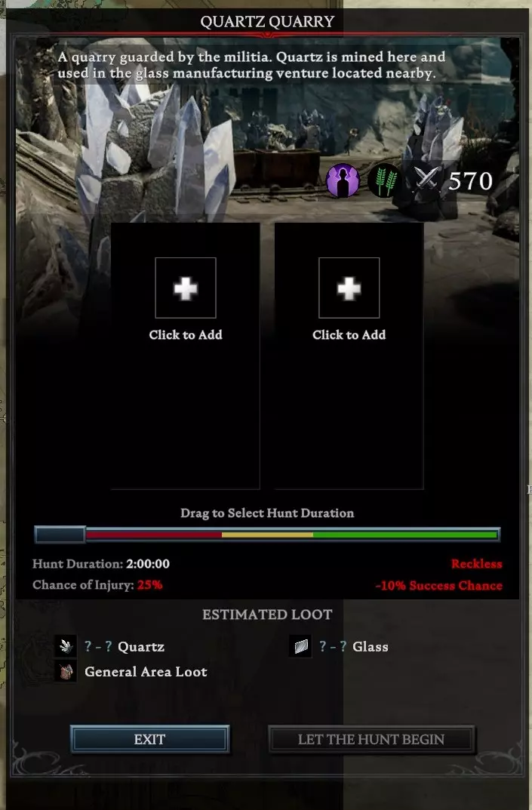Image resolution: width=532 pixels, height=810 pixels.
Task: Click the Let the Hunt Begin button
Action: tap(371, 739)
